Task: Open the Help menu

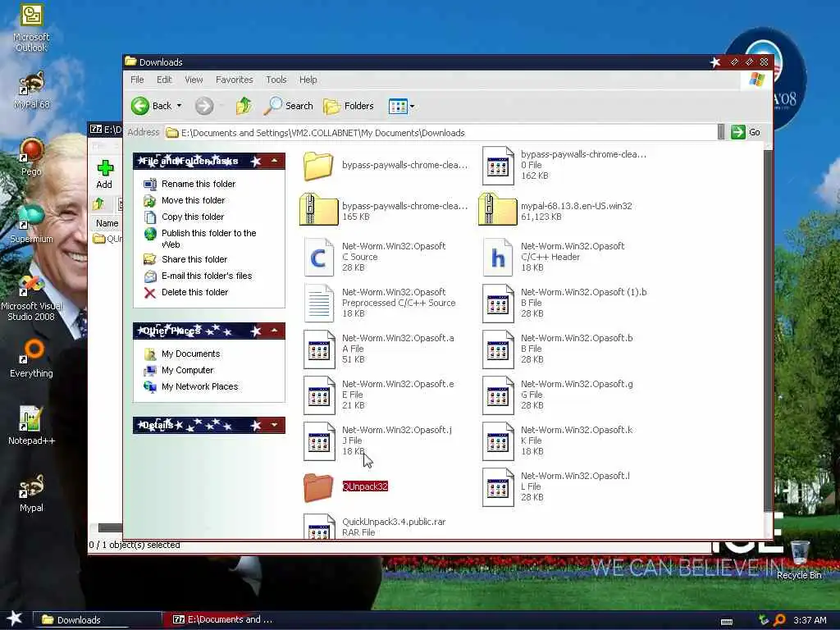Action: (x=308, y=80)
